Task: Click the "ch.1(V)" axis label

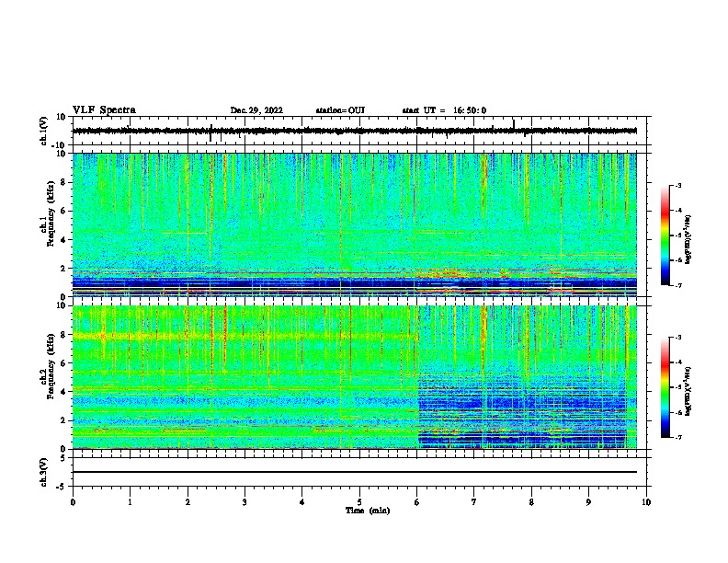Action: point(43,131)
